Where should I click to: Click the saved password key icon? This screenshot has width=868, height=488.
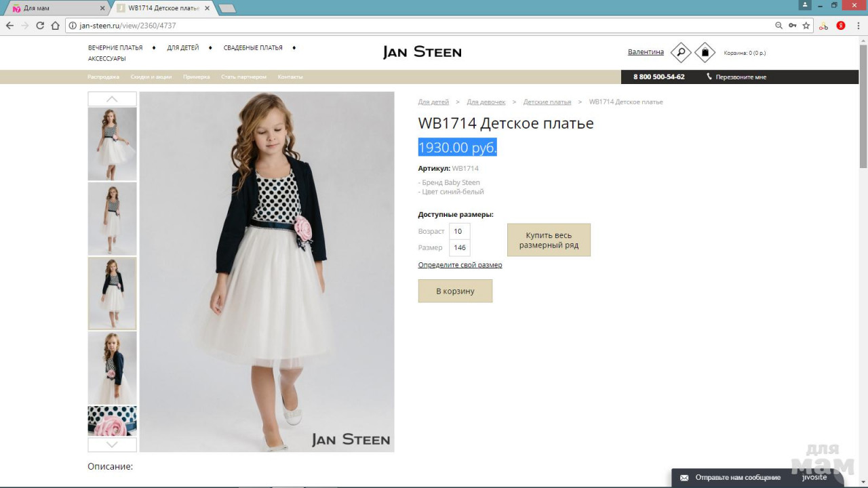pos(792,26)
